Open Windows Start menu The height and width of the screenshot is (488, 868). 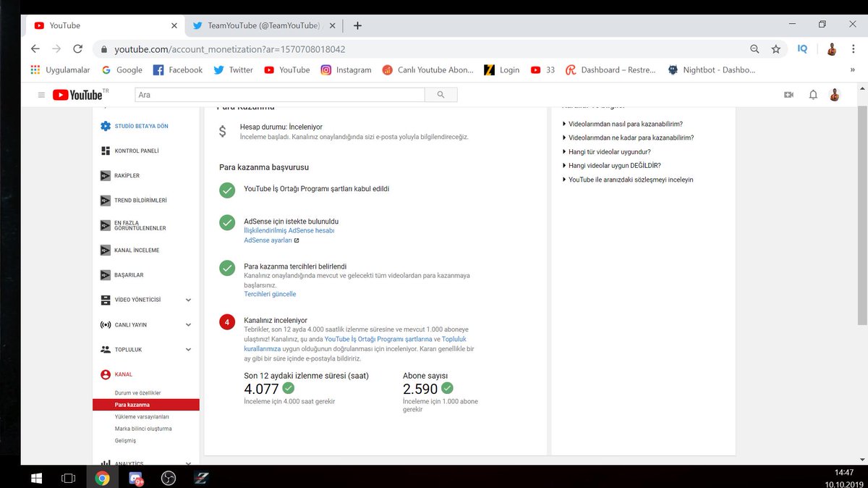36,477
